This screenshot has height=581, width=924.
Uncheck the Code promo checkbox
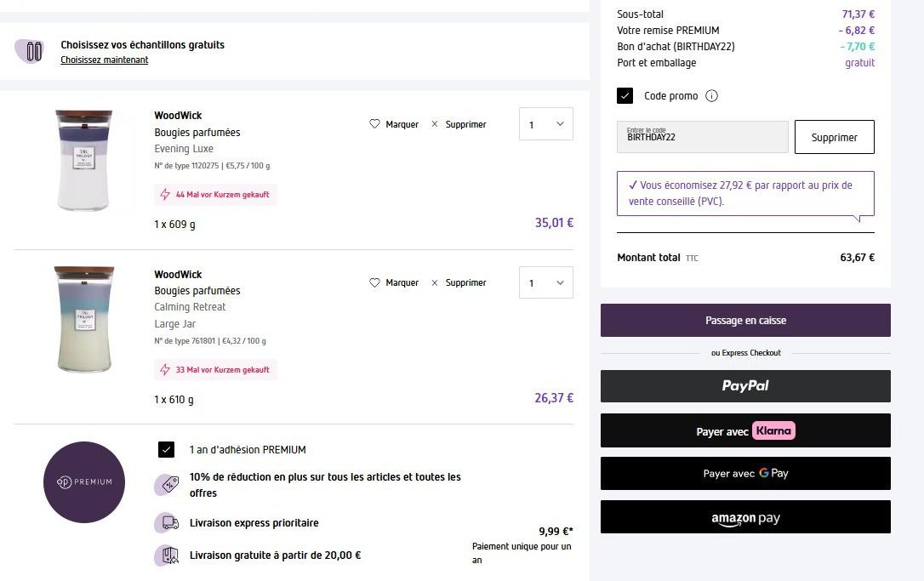coord(625,96)
